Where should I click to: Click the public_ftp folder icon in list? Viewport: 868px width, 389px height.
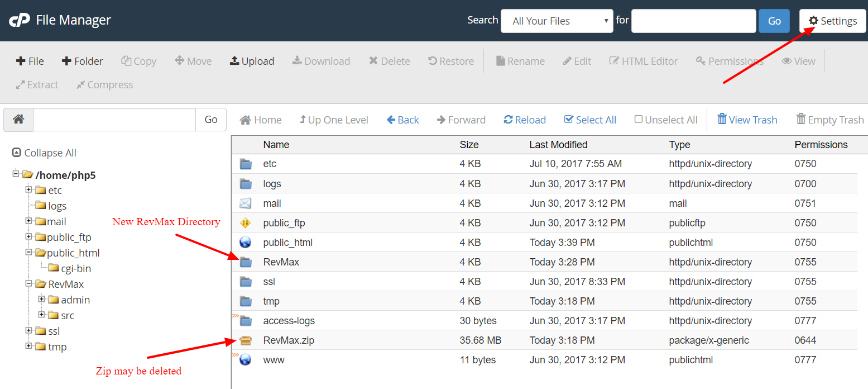click(x=246, y=223)
